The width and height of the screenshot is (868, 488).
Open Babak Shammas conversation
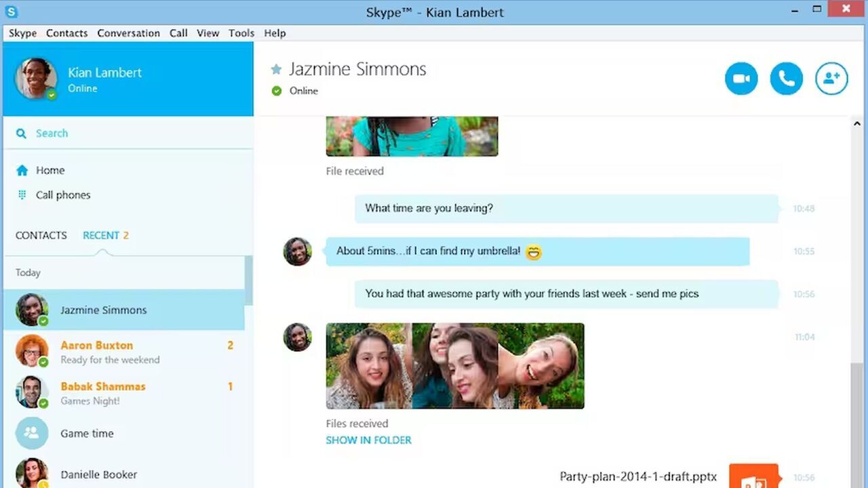click(124, 393)
